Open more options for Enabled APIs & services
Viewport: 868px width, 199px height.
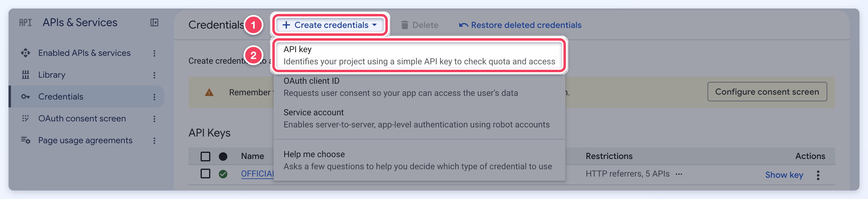point(154,53)
